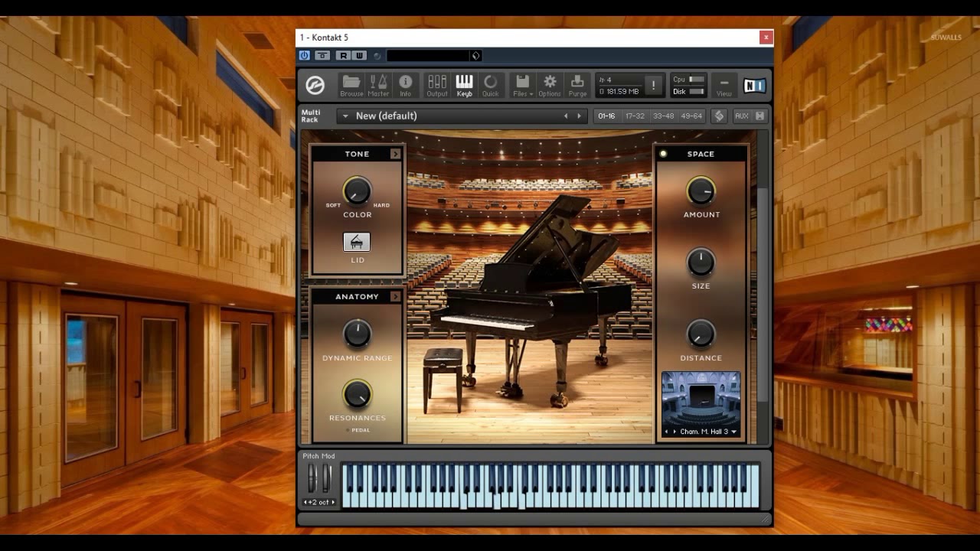Viewport: 980px width, 551px height.
Task: Open the Output mixer section
Action: tap(437, 86)
